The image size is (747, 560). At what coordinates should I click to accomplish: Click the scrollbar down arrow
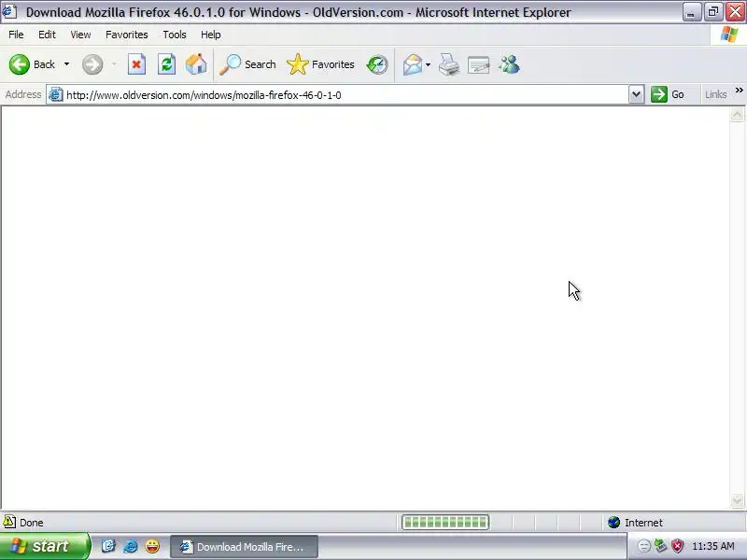737,500
